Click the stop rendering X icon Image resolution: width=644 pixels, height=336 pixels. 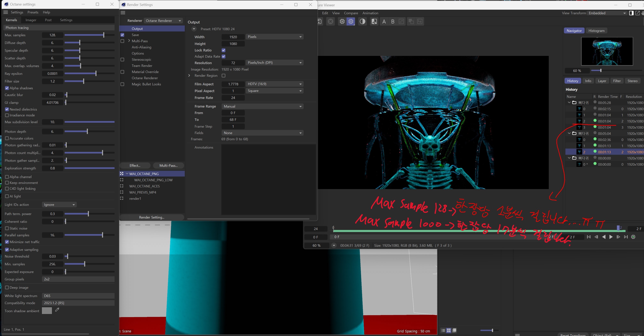pos(331,22)
